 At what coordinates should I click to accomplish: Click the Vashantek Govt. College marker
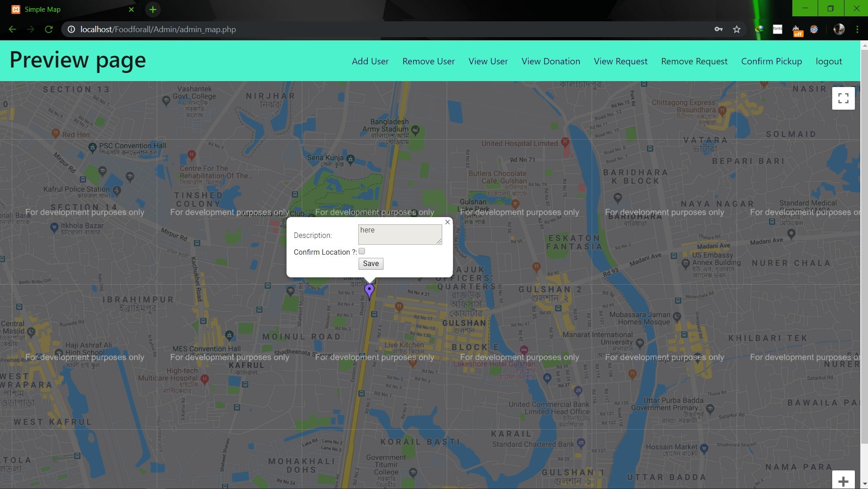click(166, 101)
